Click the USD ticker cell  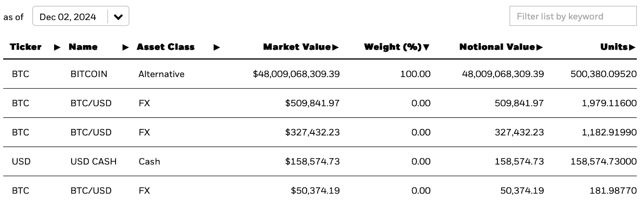tap(21, 162)
